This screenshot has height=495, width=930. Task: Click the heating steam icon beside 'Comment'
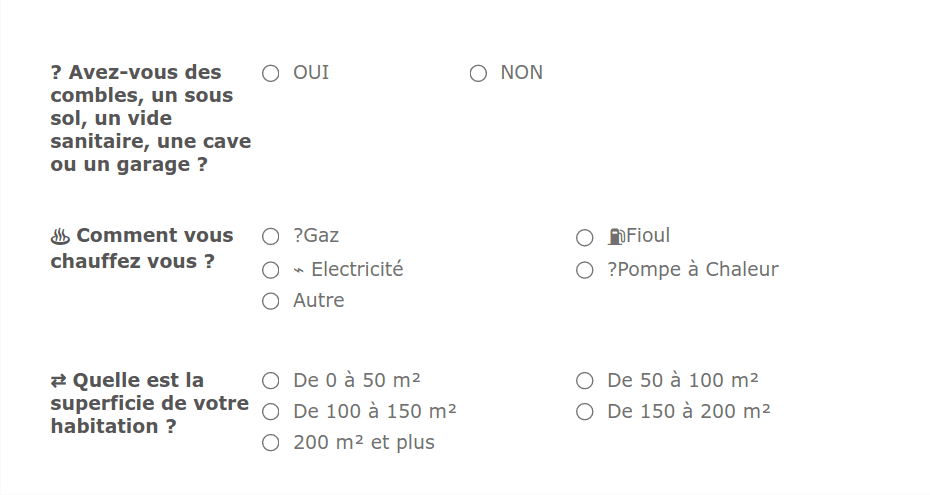(60, 237)
